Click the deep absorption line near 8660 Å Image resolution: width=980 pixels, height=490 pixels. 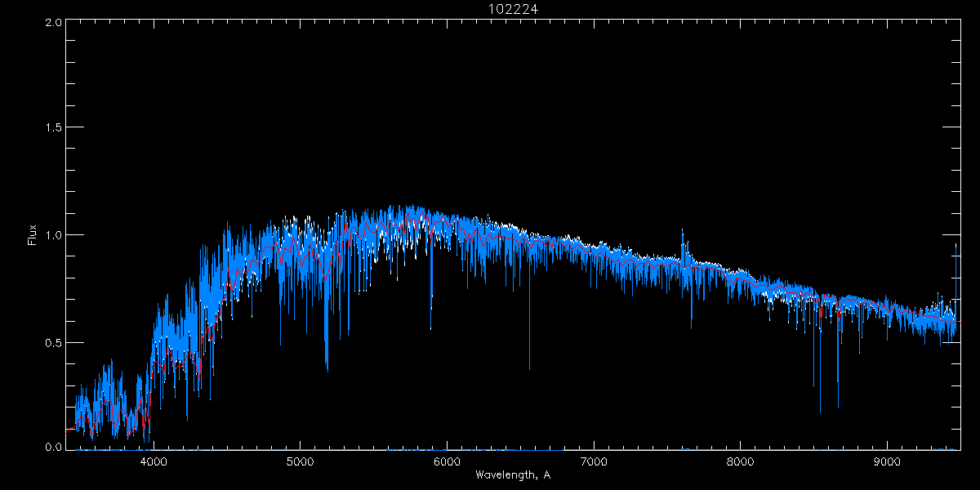(838, 405)
